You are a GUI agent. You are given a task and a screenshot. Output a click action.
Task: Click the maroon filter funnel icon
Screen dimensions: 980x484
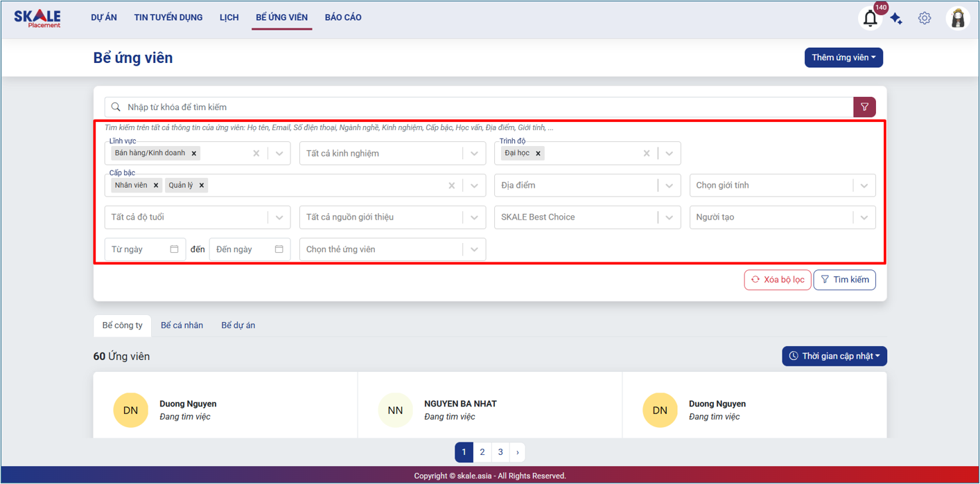pos(864,107)
